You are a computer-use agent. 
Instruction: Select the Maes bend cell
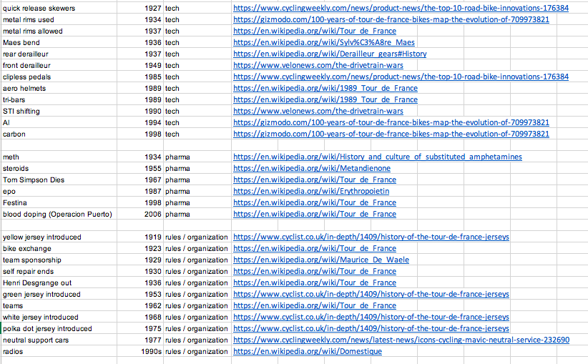click(x=59, y=42)
